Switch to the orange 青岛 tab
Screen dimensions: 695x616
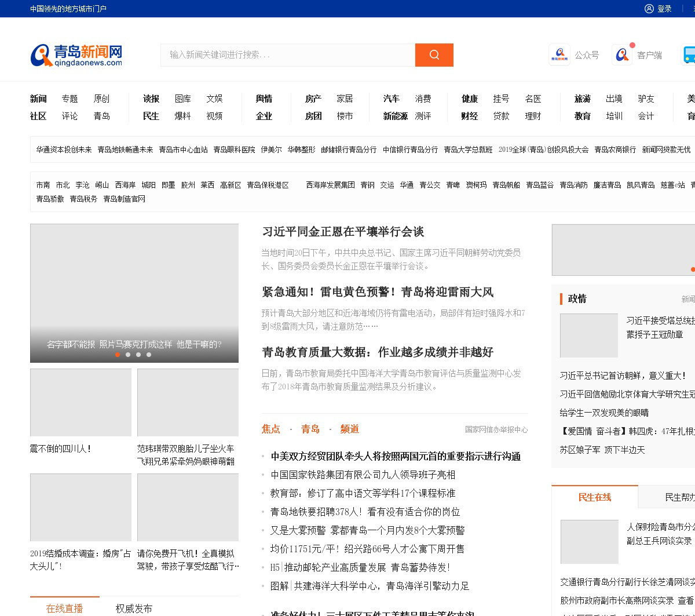point(310,429)
